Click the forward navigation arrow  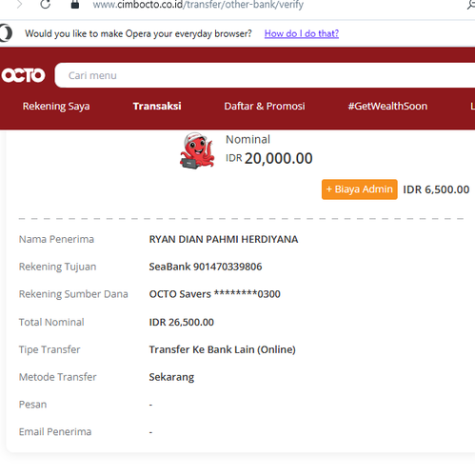click(x=19, y=4)
